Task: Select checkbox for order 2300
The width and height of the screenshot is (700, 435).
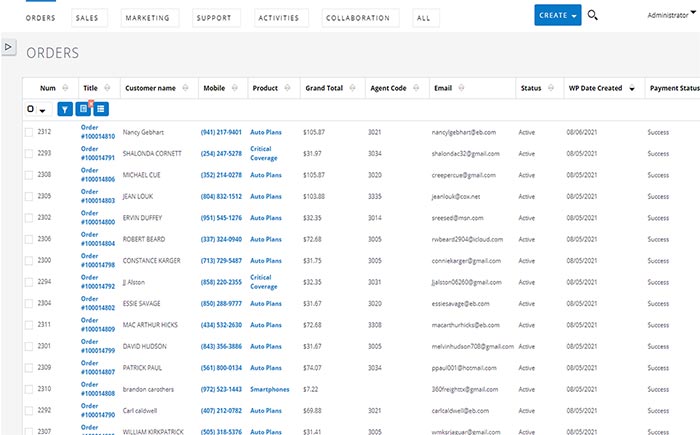Action: click(x=29, y=261)
